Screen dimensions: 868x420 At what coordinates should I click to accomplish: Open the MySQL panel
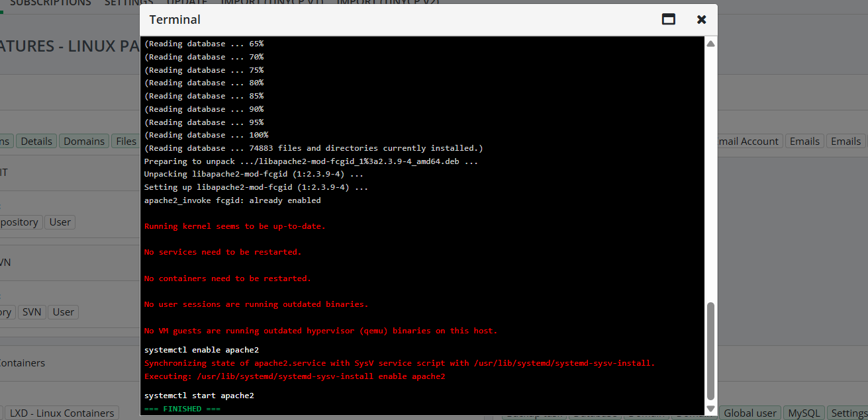point(803,412)
